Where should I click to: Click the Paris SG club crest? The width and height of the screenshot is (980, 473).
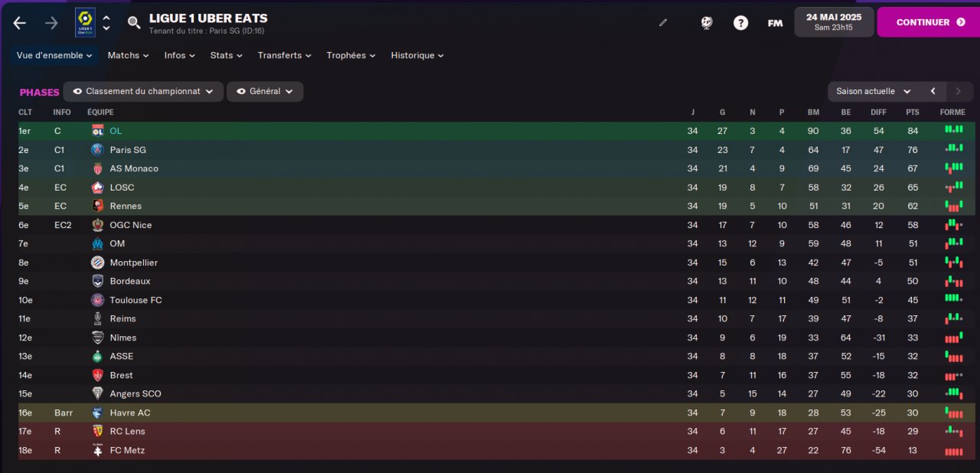[x=97, y=150]
